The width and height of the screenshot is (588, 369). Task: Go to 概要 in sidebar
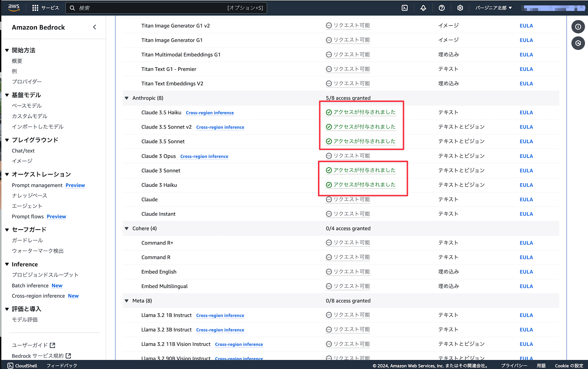click(17, 61)
